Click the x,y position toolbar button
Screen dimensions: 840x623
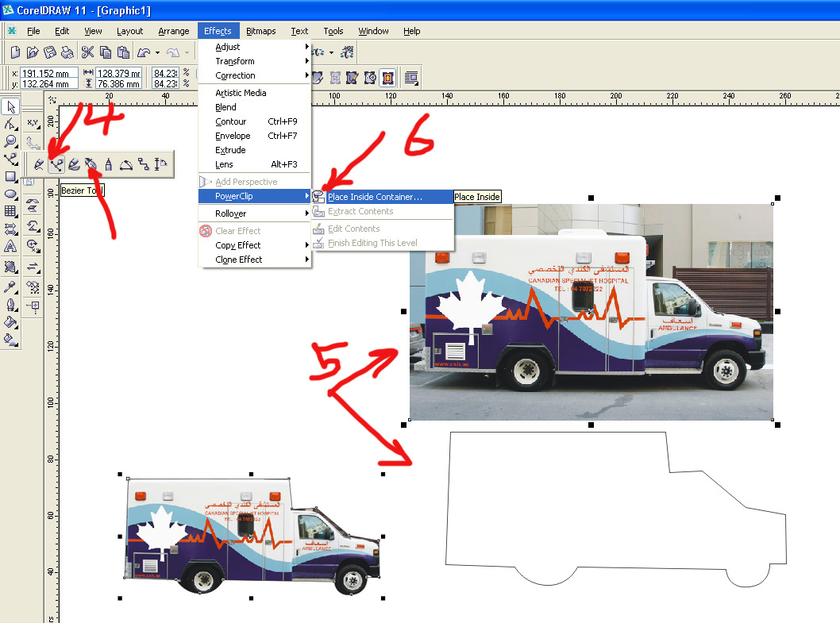[x=33, y=125]
